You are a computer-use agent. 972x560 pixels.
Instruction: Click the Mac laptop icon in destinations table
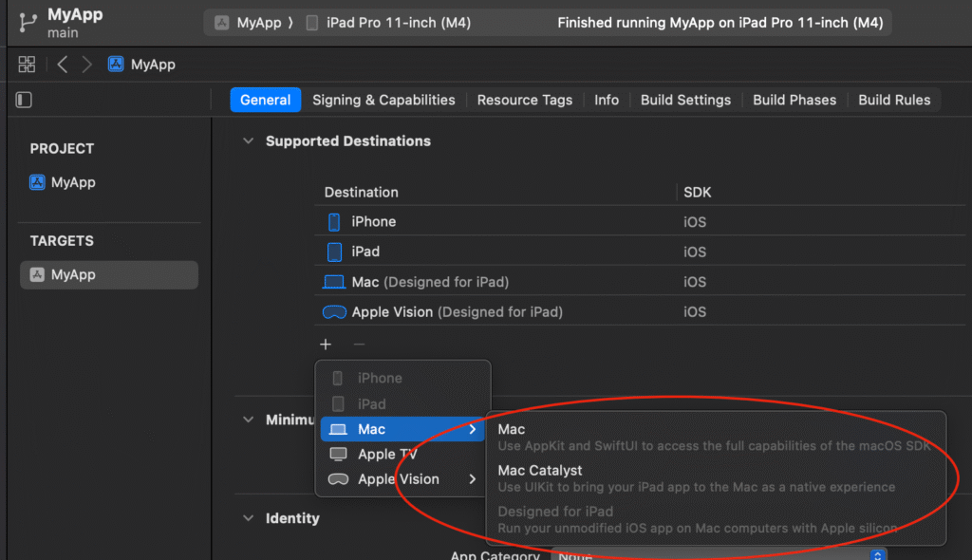tap(333, 282)
